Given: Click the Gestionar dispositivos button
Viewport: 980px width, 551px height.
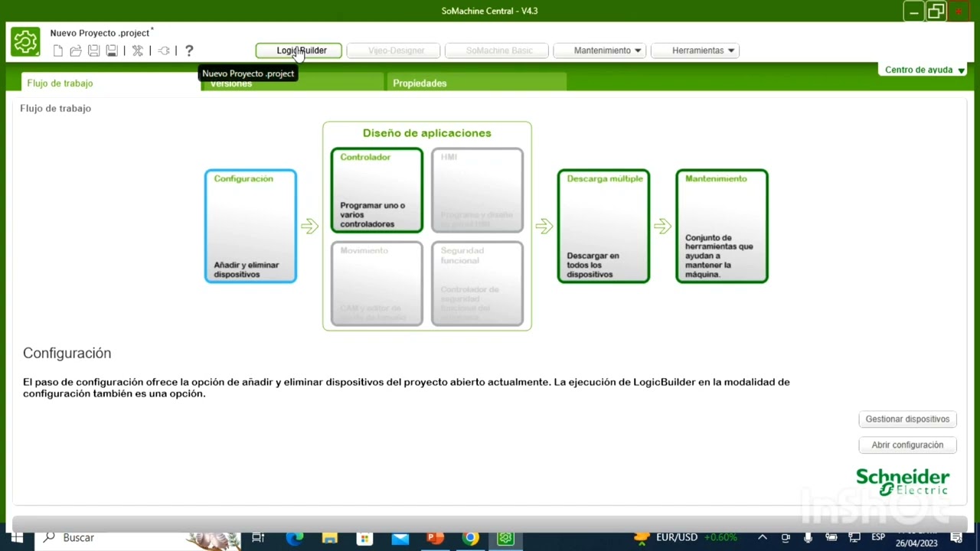Looking at the screenshot, I should [x=907, y=419].
